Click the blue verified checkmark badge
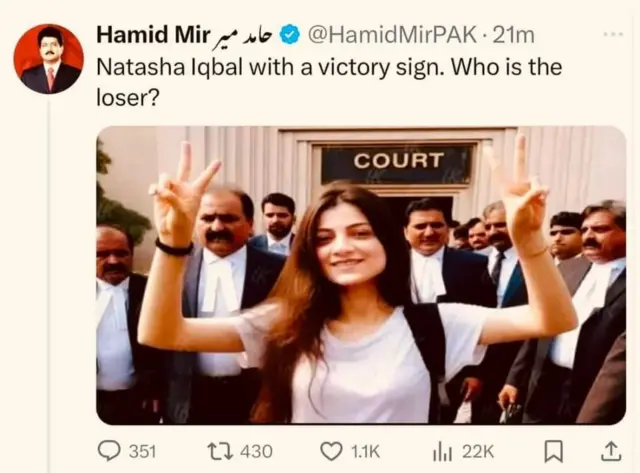The height and width of the screenshot is (473, 640). coord(290,35)
